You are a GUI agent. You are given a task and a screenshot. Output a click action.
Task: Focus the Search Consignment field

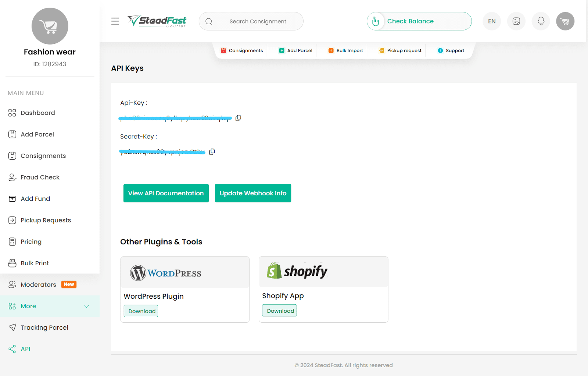pyautogui.click(x=251, y=21)
